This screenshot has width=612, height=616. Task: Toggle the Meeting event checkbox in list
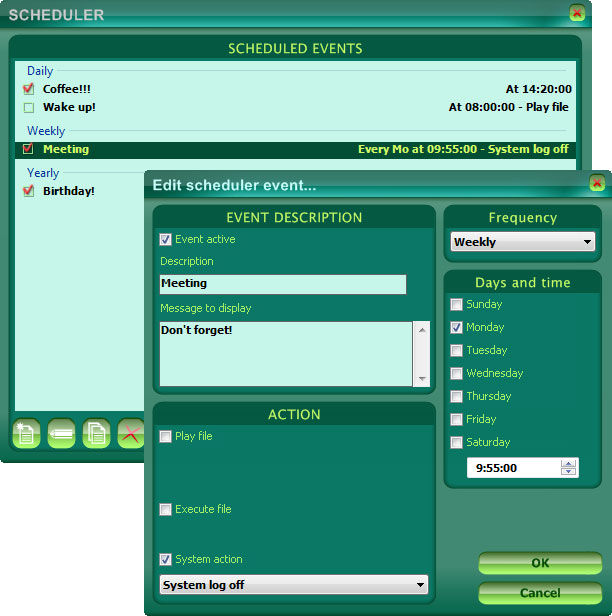[x=28, y=149]
